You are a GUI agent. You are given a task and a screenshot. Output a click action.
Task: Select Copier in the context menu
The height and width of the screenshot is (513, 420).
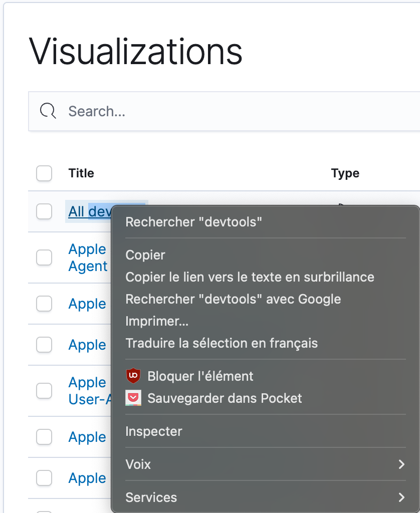click(145, 255)
